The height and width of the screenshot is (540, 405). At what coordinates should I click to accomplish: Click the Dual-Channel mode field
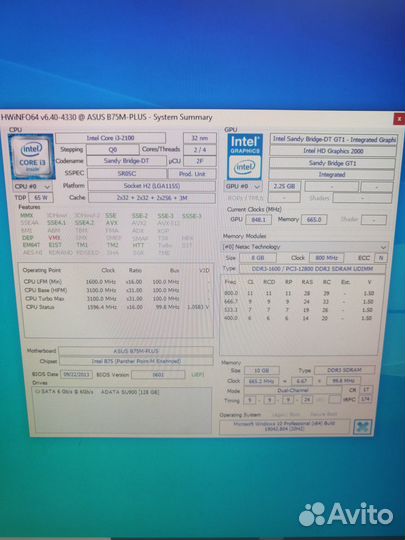tap(293, 390)
